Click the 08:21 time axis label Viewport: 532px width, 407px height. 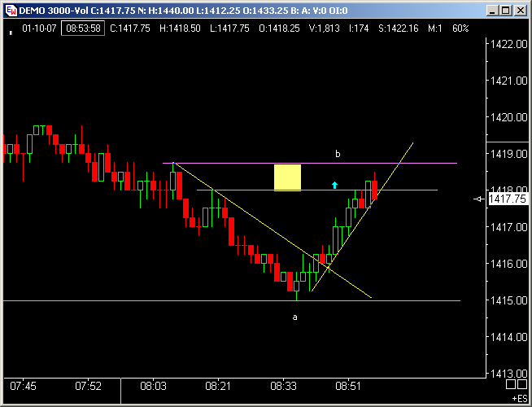click(x=218, y=387)
